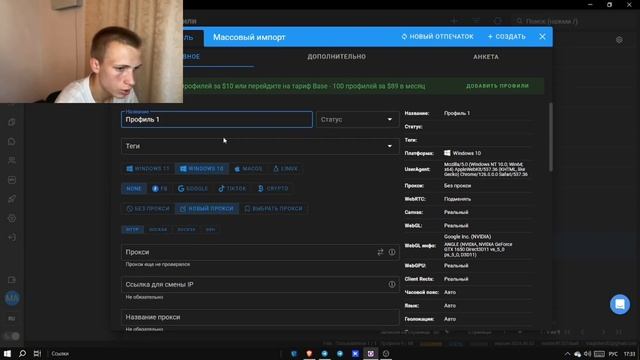Click the Название profile name field
The height and width of the screenshot is (360, 640).
pos(217,120)
